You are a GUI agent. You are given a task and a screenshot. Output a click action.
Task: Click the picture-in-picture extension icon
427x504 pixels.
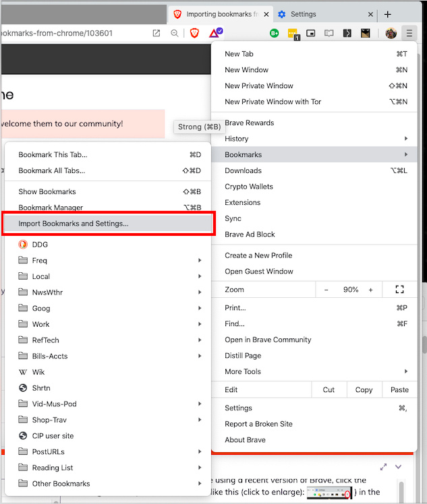(310, 33)
